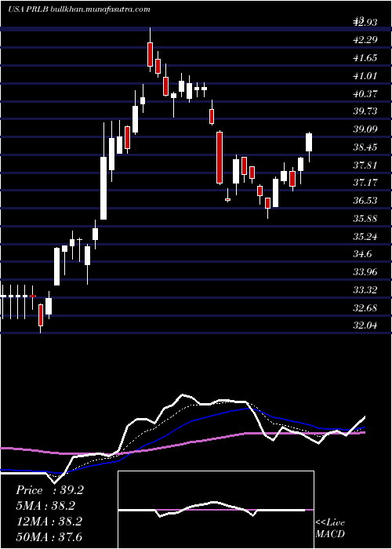Screen dimensions: 392x549
Task: Select the '12MA : 38.2' readout
Action: coord(49,522)
